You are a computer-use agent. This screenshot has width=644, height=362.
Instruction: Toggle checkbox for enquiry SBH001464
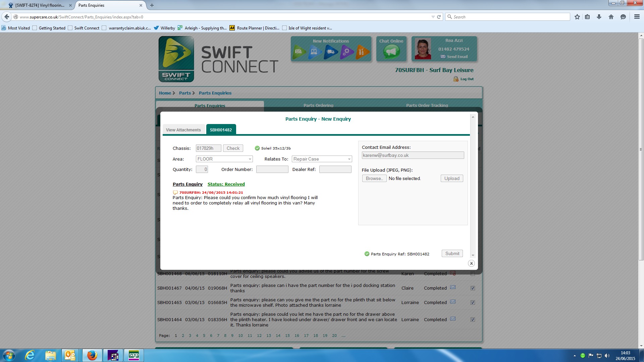click(473, 320)
